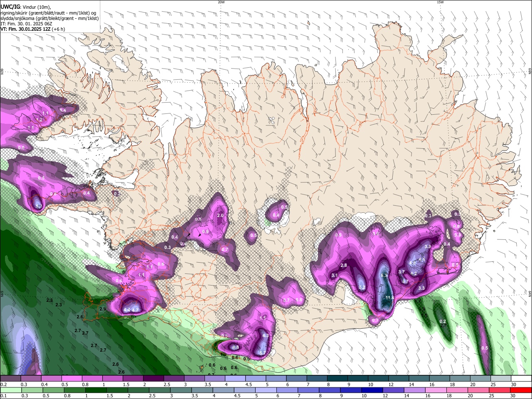Viewport: 532px width, 399px height.
Task: Select pale grey 25–30 snow scale swatch
Action: (501, 379)
